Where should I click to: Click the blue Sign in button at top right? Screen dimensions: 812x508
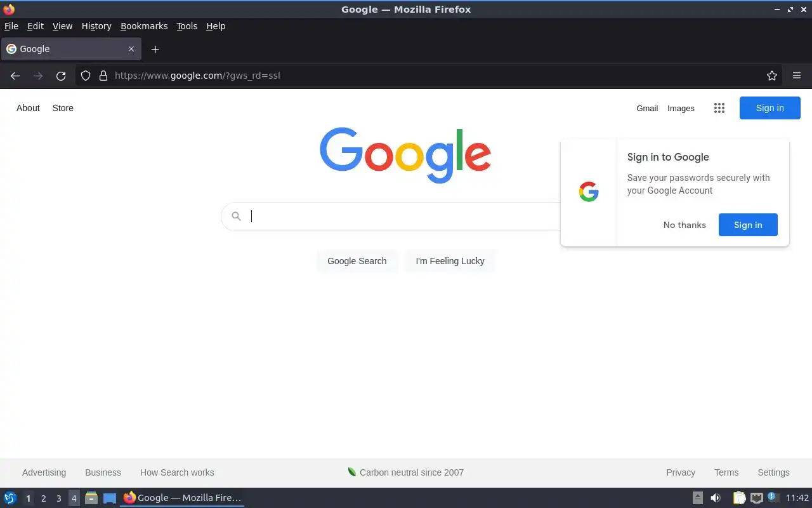770,108
